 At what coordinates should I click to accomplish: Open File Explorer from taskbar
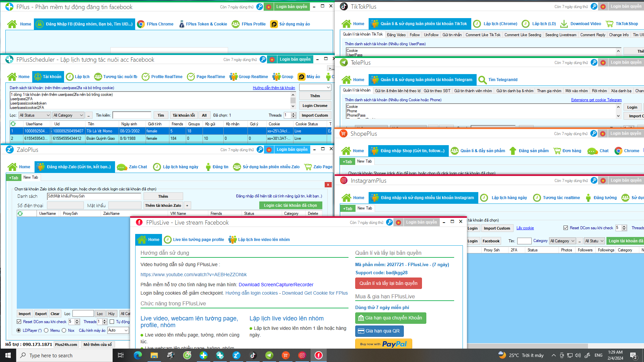[x=154, y=355]
